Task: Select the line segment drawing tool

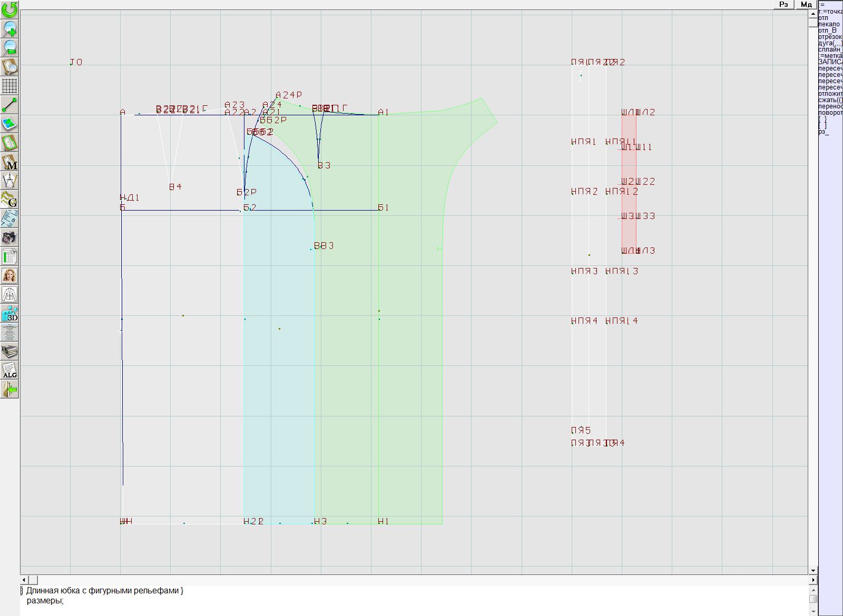Action: point(9,105)
